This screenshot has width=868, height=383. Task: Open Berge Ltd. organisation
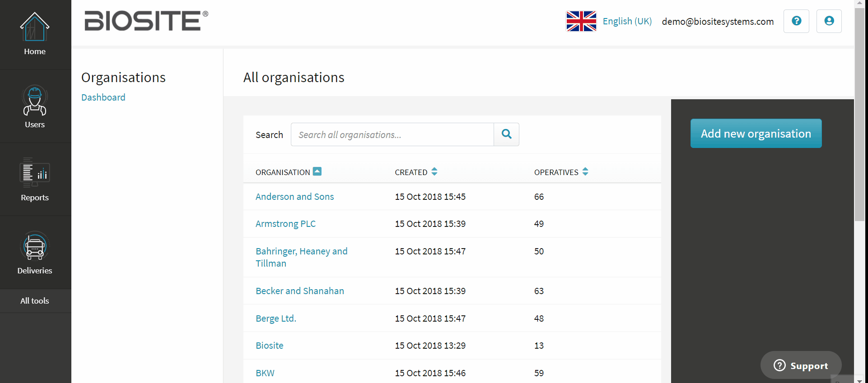(276, 318)
